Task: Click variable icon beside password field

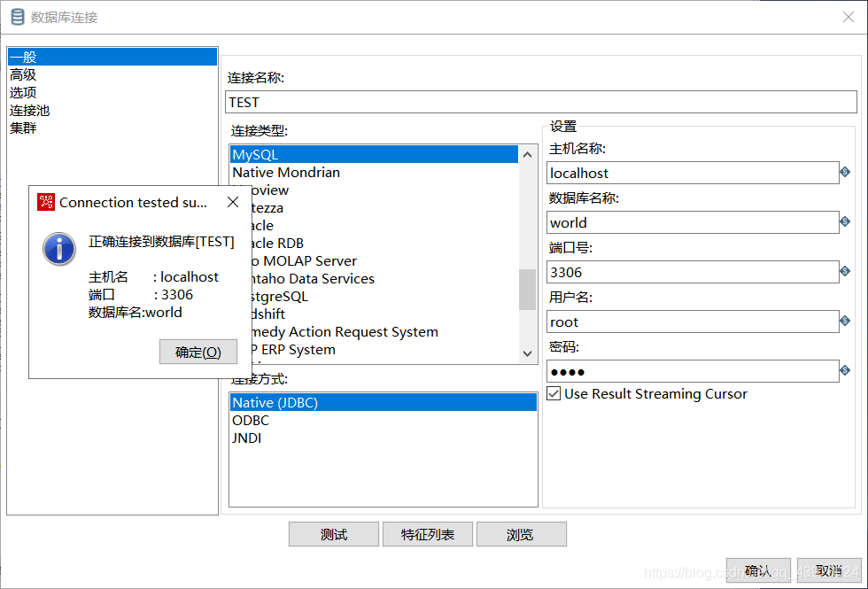Action: [x=845, y=370]
